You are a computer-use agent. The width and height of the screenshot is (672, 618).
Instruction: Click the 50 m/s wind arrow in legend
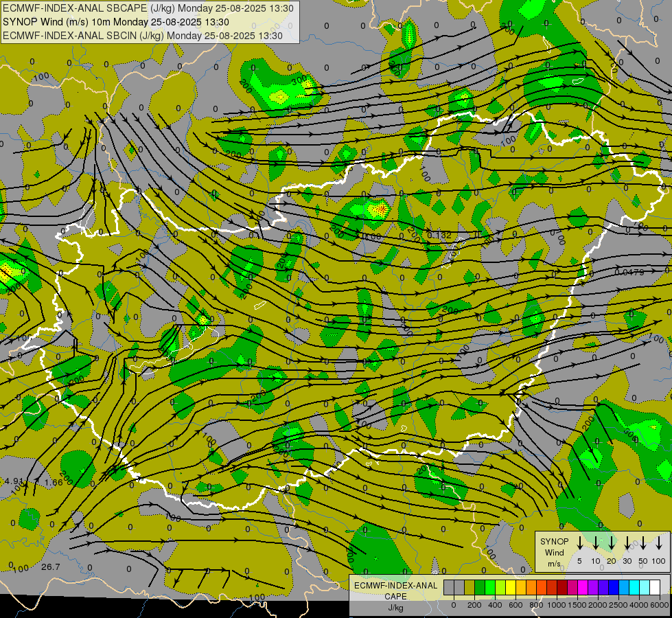pyautogui.click(x=643, y=543)
